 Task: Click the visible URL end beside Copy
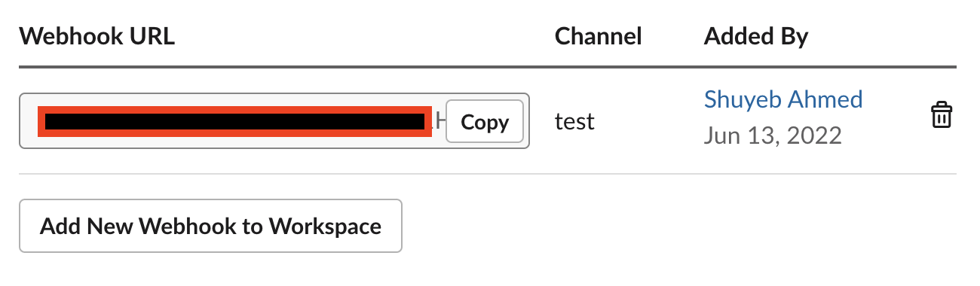pos(439,121)
